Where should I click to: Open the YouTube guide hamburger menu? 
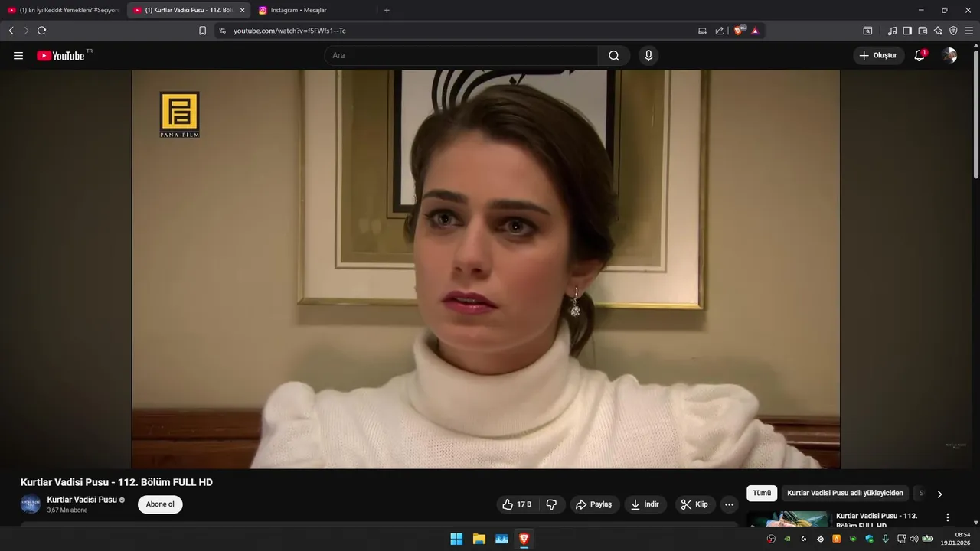(x=18, y=56)
